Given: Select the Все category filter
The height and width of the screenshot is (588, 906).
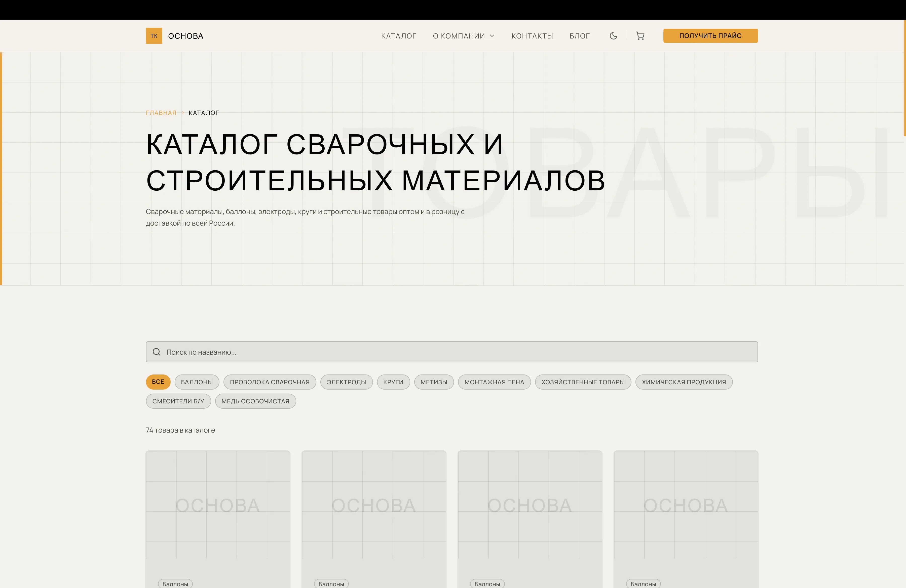Looking at the screenshot, I should [x=158, y=382].
